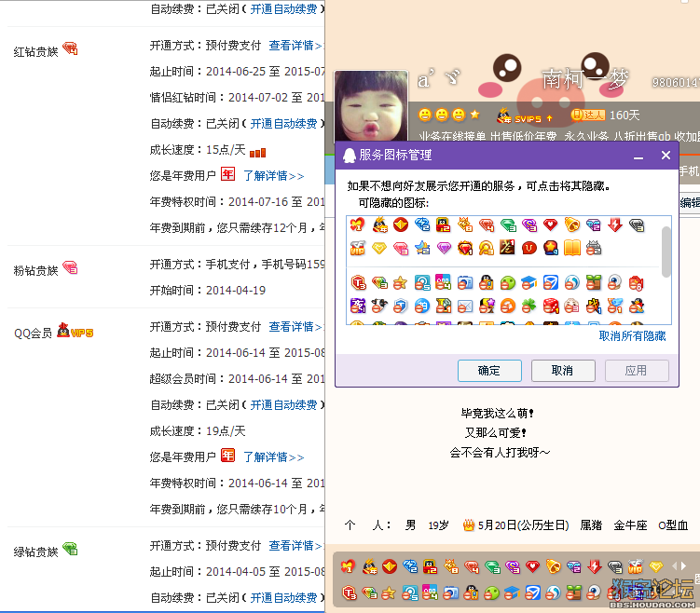Click the 应用 button
Screen dimensions: 700x613
(x=637, y=371)
